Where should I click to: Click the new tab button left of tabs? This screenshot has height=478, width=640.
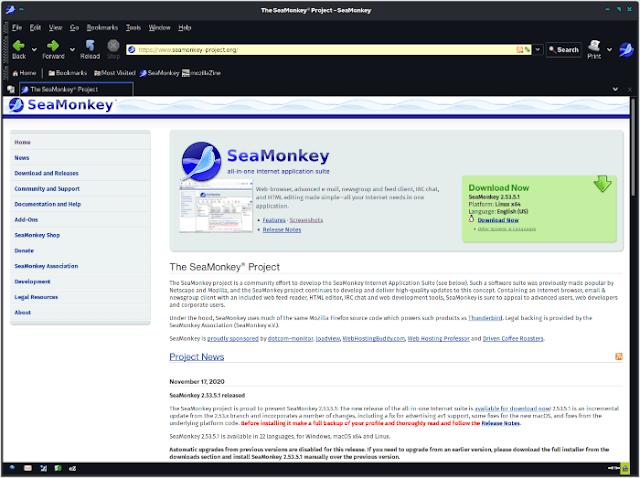(x=11, y=89)
